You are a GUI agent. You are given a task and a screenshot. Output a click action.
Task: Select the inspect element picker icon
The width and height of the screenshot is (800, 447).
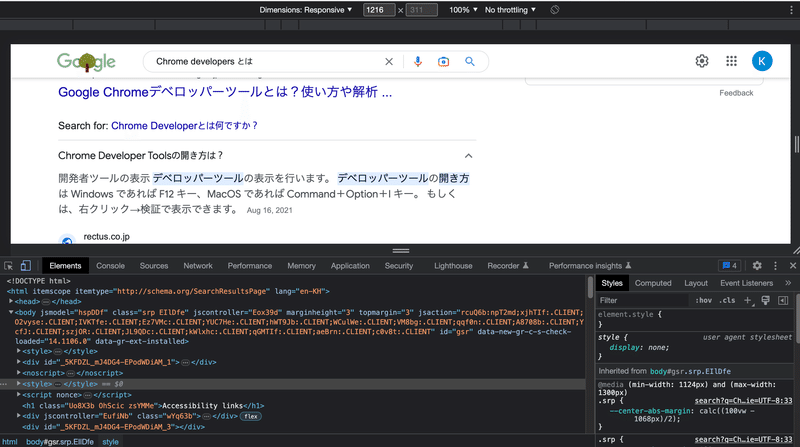[x=9, y=266]
